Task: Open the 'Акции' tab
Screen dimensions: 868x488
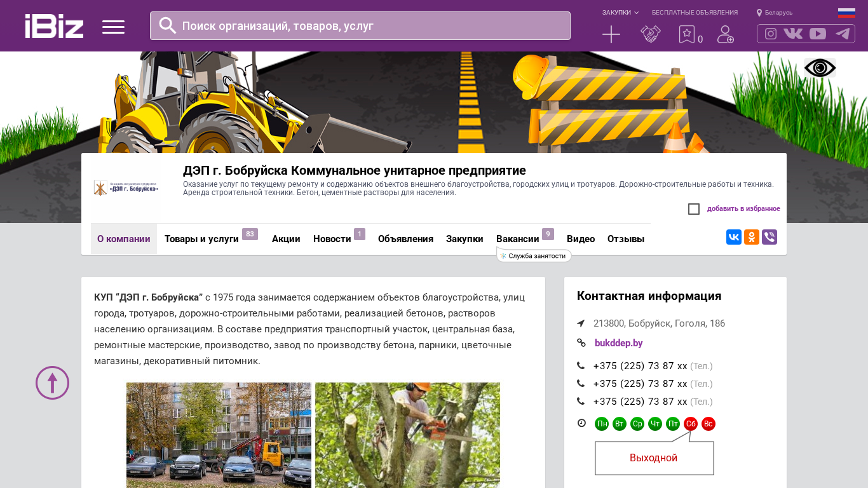Action: click(286, 239)
